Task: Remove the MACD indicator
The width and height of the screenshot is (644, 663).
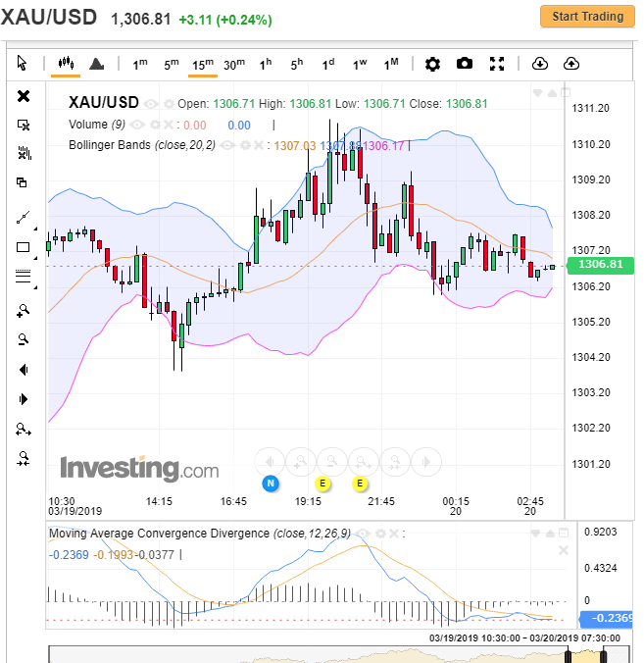Action: 393,534
